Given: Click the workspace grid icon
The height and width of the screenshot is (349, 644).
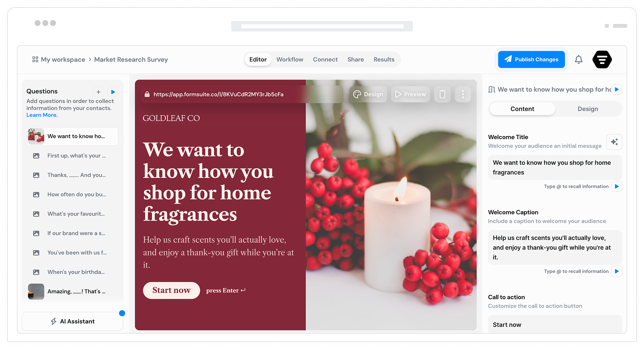Looking at the screenshot, I should 35,59.
